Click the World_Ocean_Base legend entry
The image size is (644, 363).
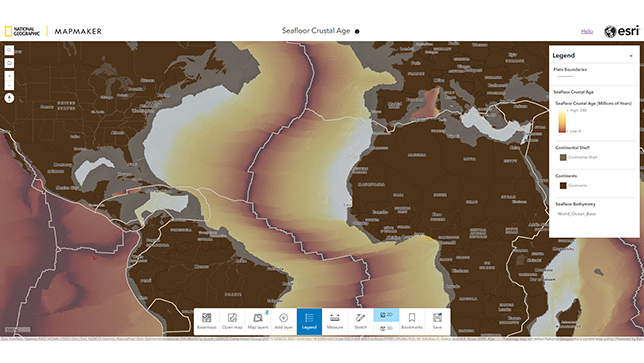(x=576, y=214)
